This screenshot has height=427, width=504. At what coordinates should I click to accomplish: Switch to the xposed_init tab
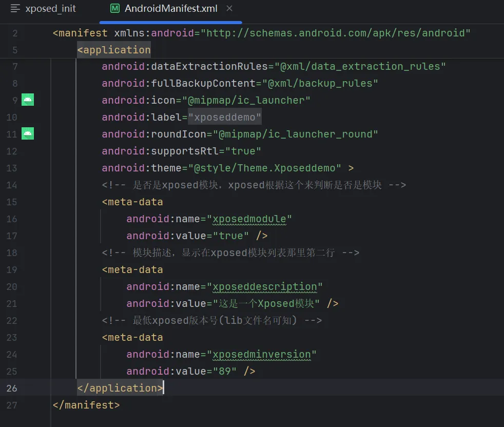coord(50,9)
